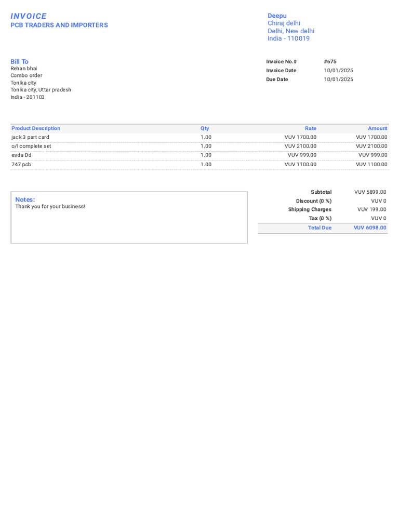Click the Combo order line
399x532 pixels.
click(26, 75)
